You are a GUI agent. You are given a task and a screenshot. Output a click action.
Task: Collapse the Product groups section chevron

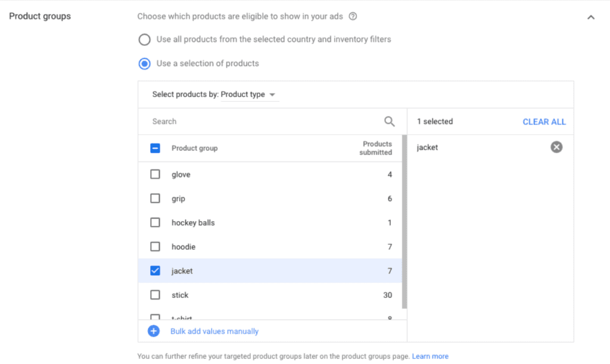coord(591,17)
